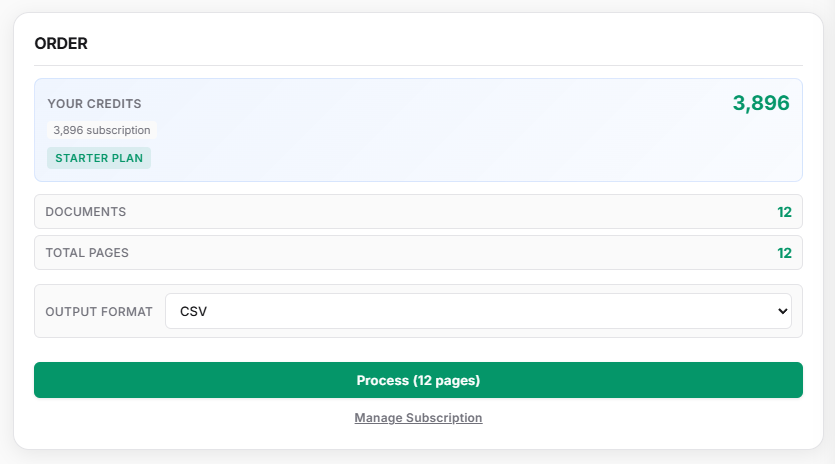Viewport: 835px width, 464px height.
Task: Click the CSV text in format selector
Action: [x=194, y=311]
